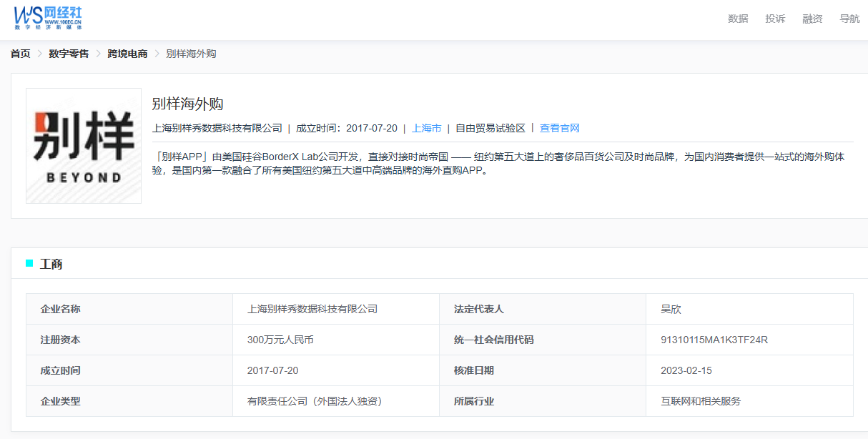This screenshot has width=868, height=439.
Task: Navigate to the 跨境电商 breadcrumb link
Action: click(127, 54)
